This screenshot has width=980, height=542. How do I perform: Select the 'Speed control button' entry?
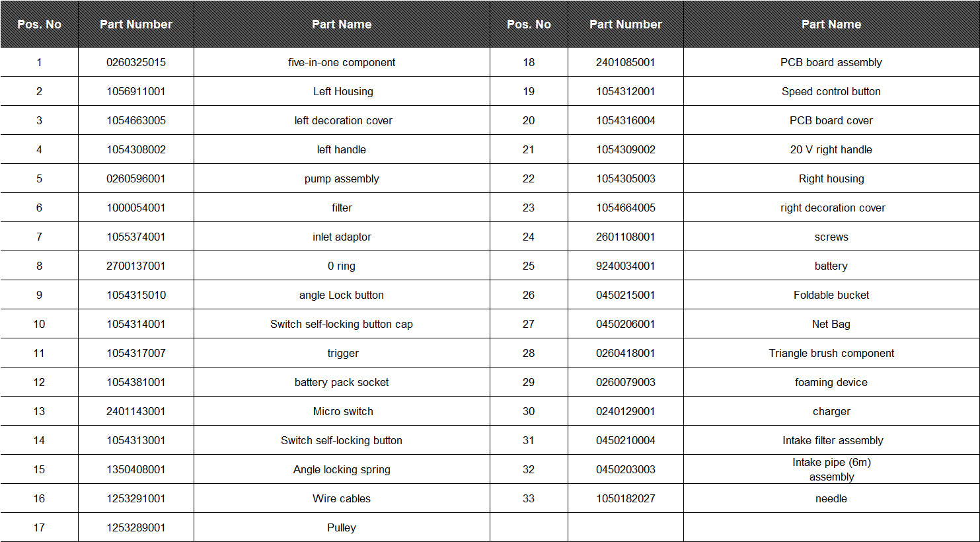coord(831,91)
